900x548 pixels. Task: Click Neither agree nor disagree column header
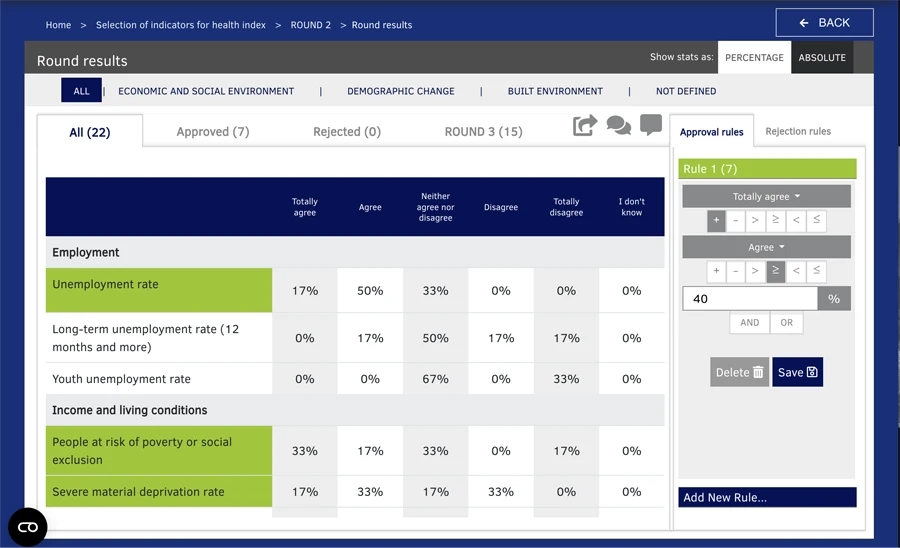point(436,207)
